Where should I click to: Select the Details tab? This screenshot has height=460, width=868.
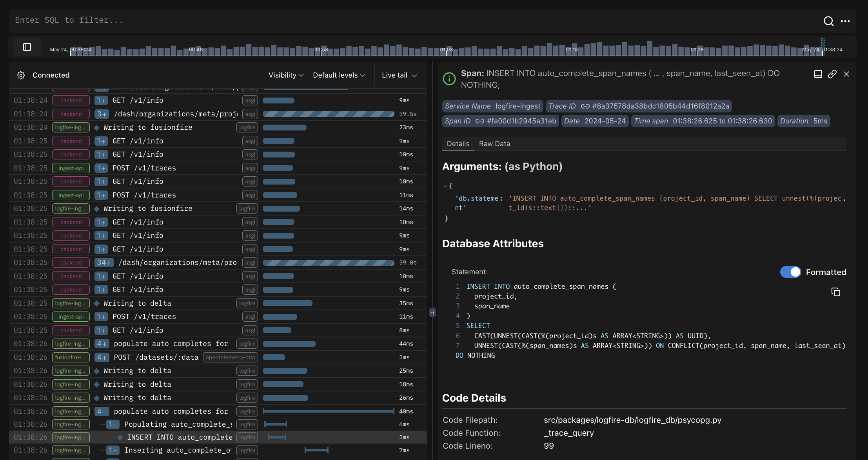point(458,144)
